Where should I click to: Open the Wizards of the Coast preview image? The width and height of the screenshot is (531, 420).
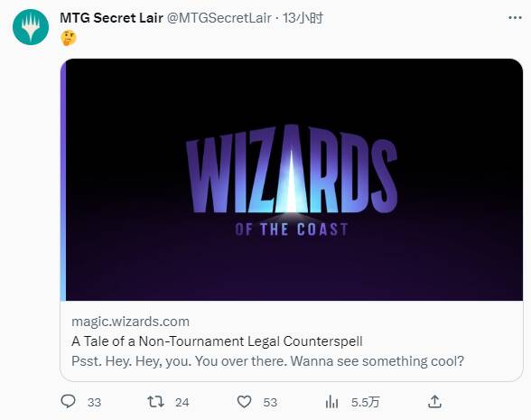coord(292,180)
